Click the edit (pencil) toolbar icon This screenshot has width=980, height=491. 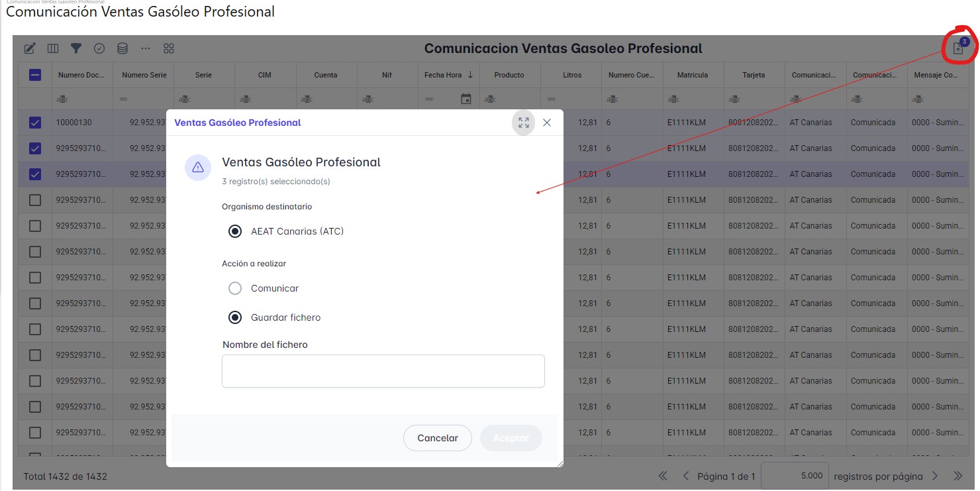(x=30, y=48)
